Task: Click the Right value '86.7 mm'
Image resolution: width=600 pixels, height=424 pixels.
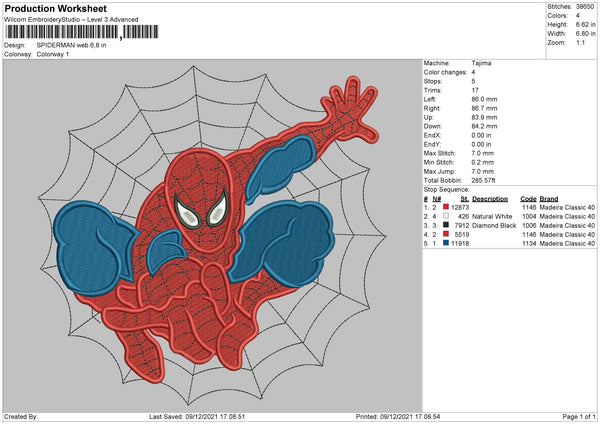Action: (484, 108)
